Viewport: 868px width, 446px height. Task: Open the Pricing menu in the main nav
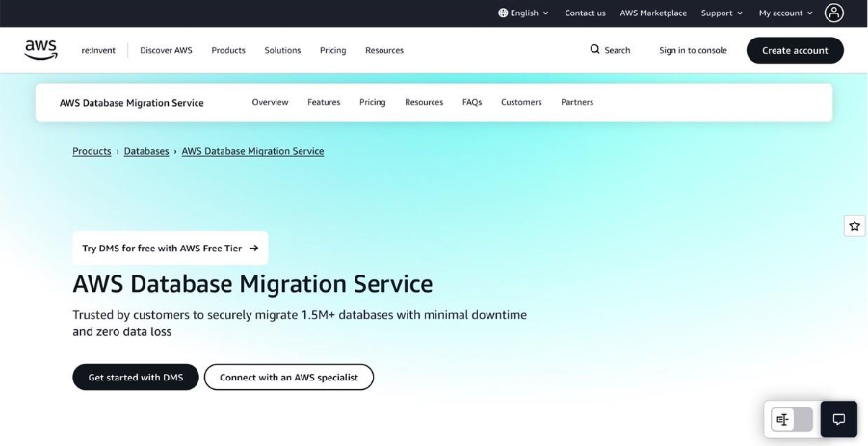tap(332, 50)
